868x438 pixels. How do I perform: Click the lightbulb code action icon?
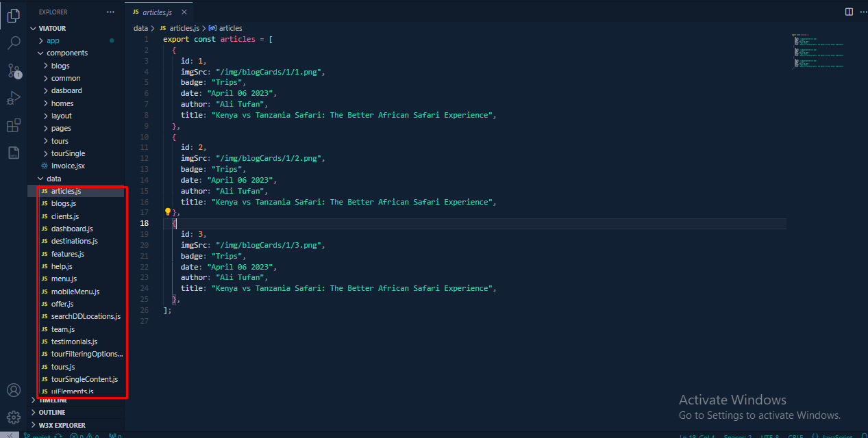point(167,212)
